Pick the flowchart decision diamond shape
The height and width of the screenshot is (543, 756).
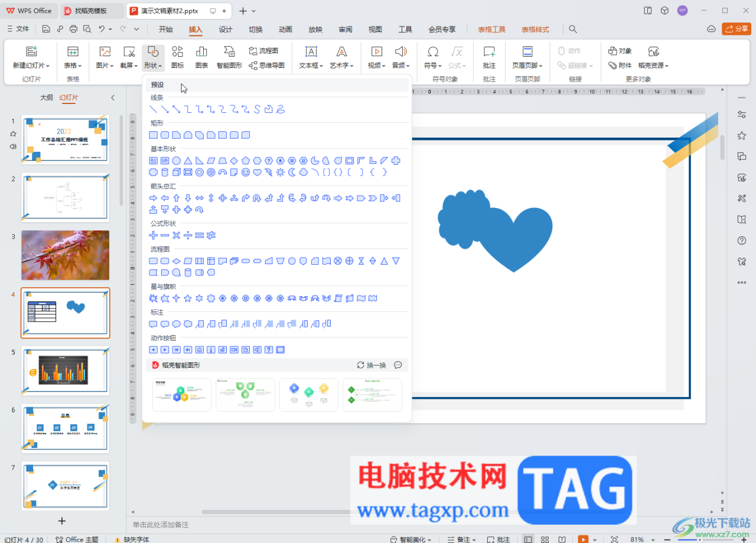click(176, 261)
